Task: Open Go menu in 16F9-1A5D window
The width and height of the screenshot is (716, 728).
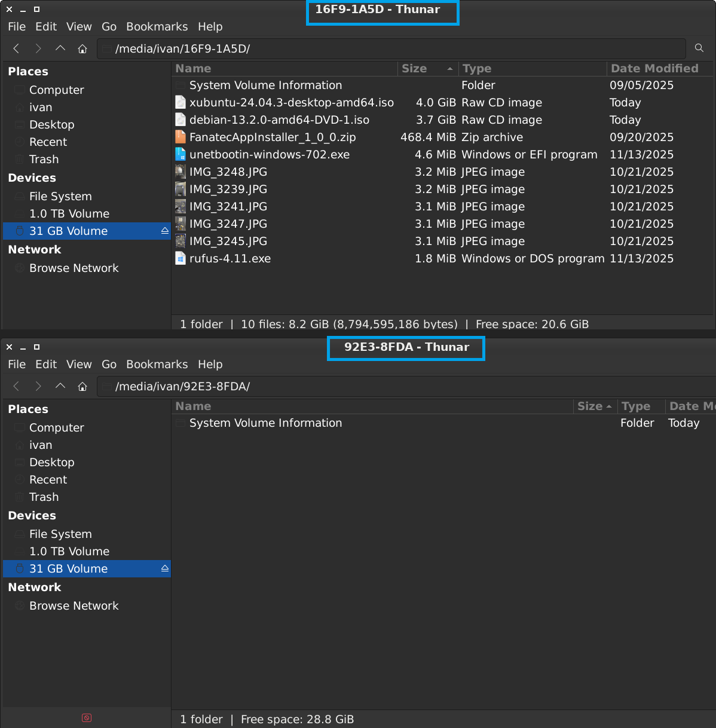Action: click(109, 26)
